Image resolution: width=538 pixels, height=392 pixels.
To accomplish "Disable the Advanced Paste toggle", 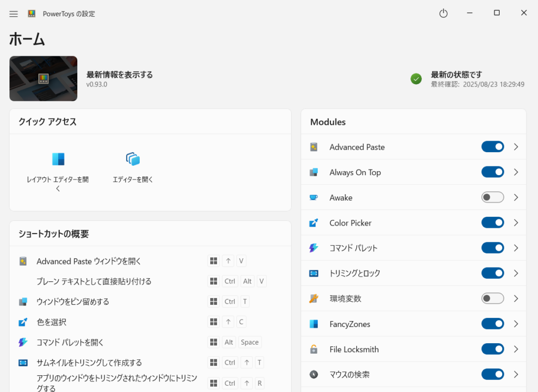I will tap(492, 146).
